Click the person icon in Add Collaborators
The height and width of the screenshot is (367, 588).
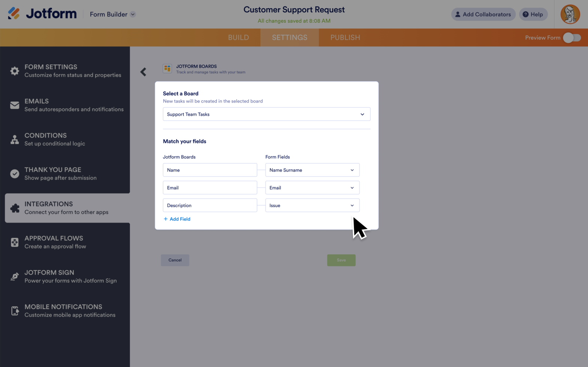(458, 14)
